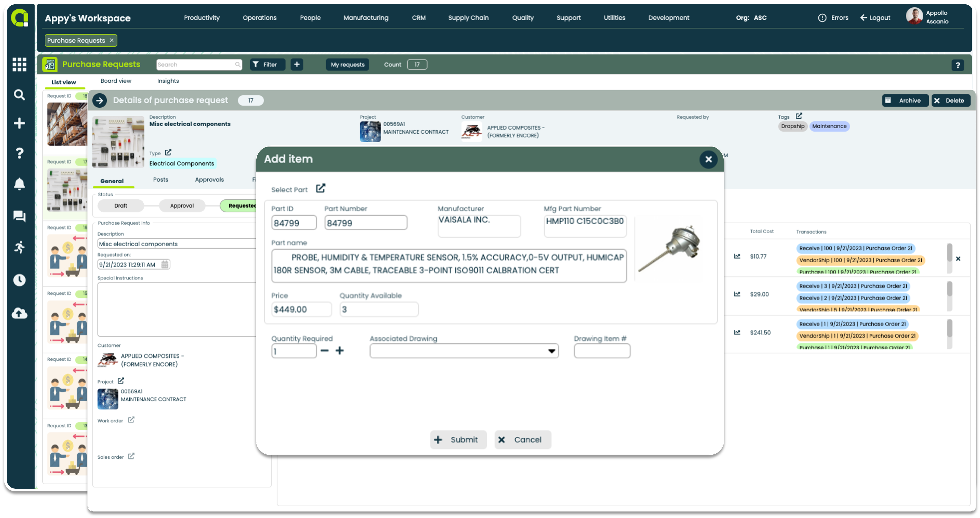This screenshot has height=518, width=980.
Task: Open the Posts tab
Action: pyautogui.click(x=160, y=180)
